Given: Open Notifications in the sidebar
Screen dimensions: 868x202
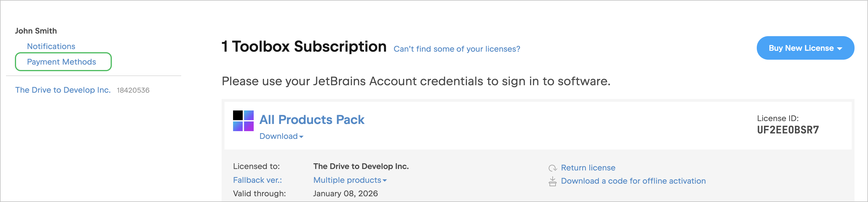Looking at the screenshot, I should pos(51,46).
